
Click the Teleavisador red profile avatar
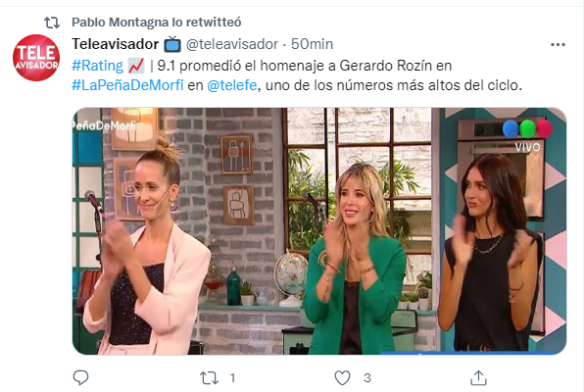click(36, 58)
